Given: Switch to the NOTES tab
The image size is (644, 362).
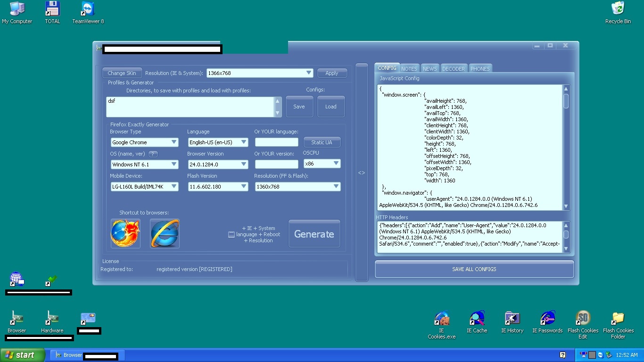Looking at the screenshot, I should [x=409, y=68].
